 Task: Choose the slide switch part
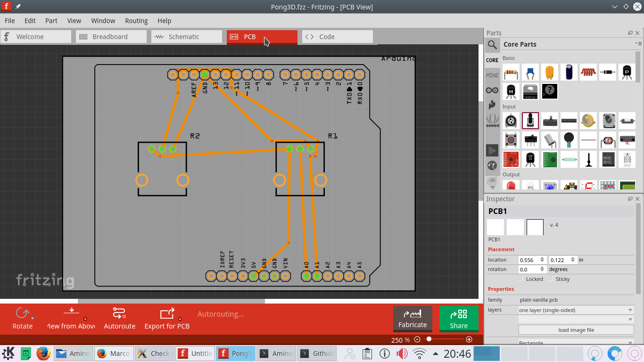point(530,140)
